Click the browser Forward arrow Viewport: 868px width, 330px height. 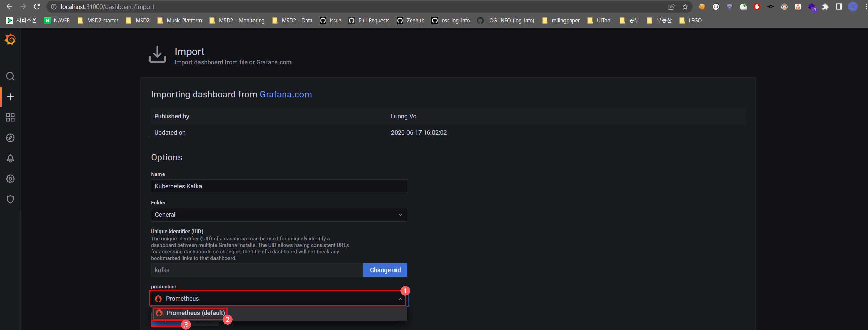pyautogui.click(x=23, y=6)
